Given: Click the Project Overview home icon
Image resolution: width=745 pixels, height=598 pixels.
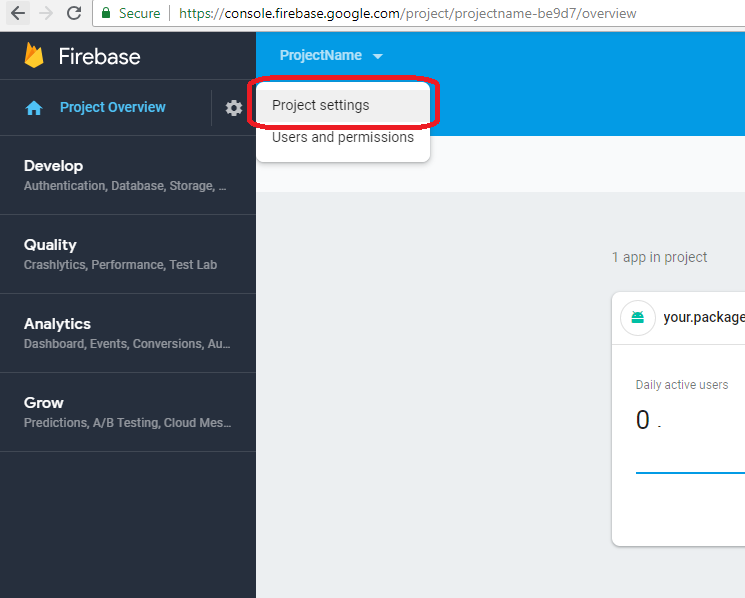Looking at the screenshot, I should pyautogui.click(x=34, y=108).
